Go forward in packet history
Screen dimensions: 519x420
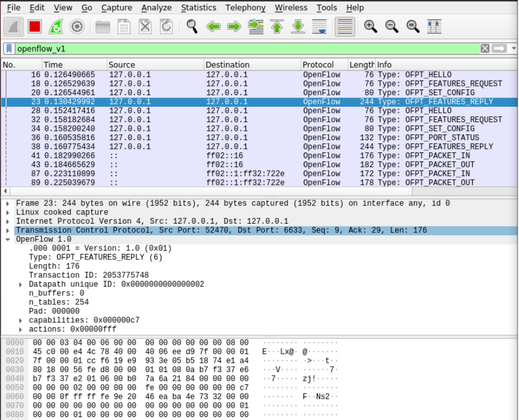click(234, 26)
